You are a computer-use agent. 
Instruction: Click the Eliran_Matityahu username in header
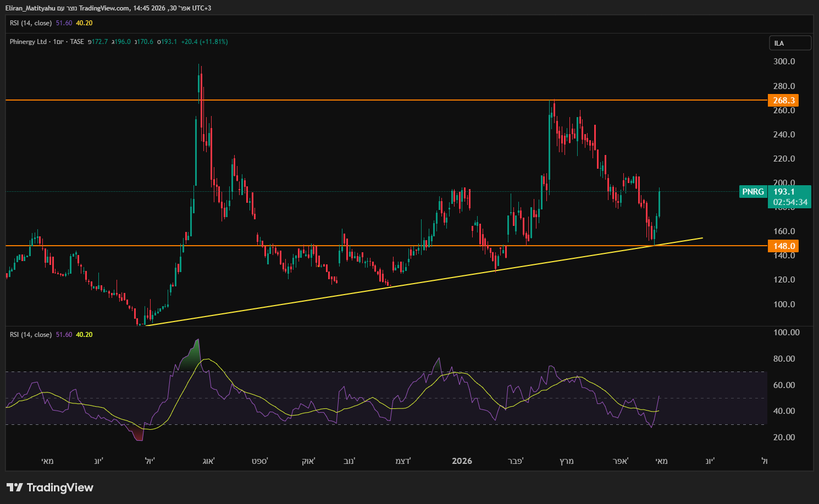click(x=30, y=8)
